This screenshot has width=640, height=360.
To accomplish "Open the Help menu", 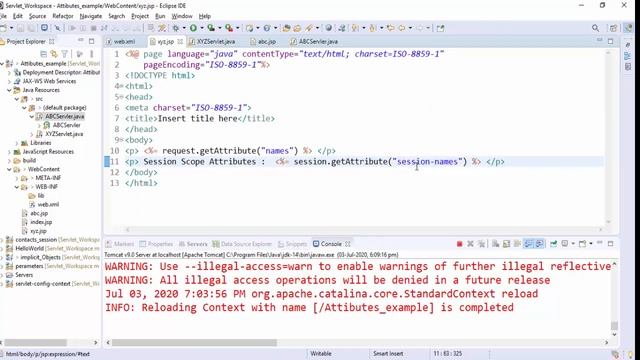I will point(204,16).
